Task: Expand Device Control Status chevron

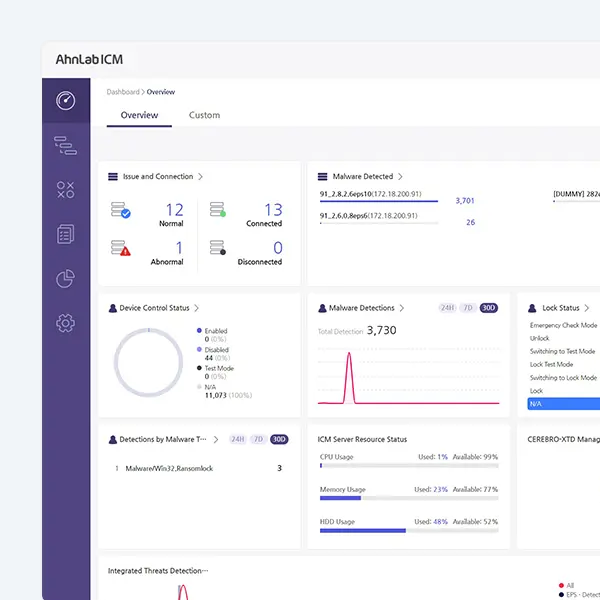Action: (197, 308)
